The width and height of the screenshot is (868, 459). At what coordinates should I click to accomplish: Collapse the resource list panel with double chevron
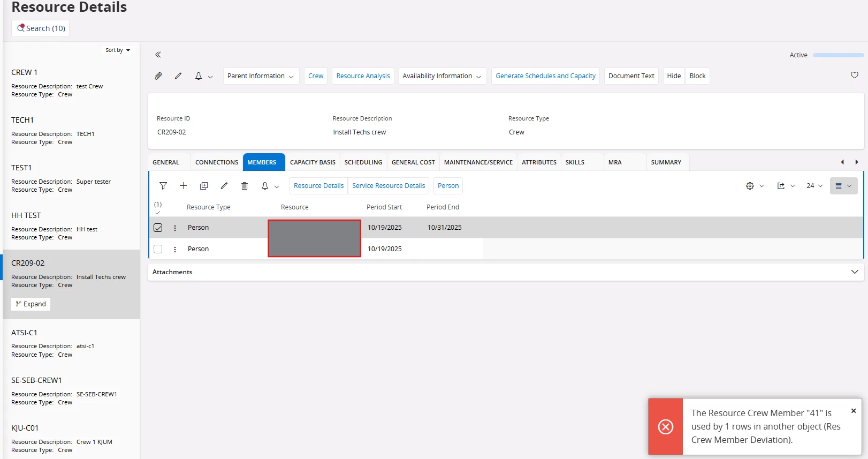(x=158, y=55)
